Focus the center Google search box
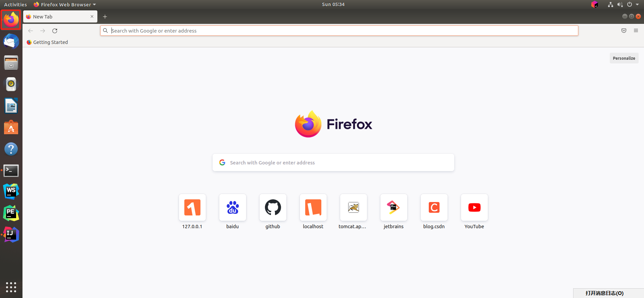The height and width of the screenshot is (298, 644). [x=333, y=163]
